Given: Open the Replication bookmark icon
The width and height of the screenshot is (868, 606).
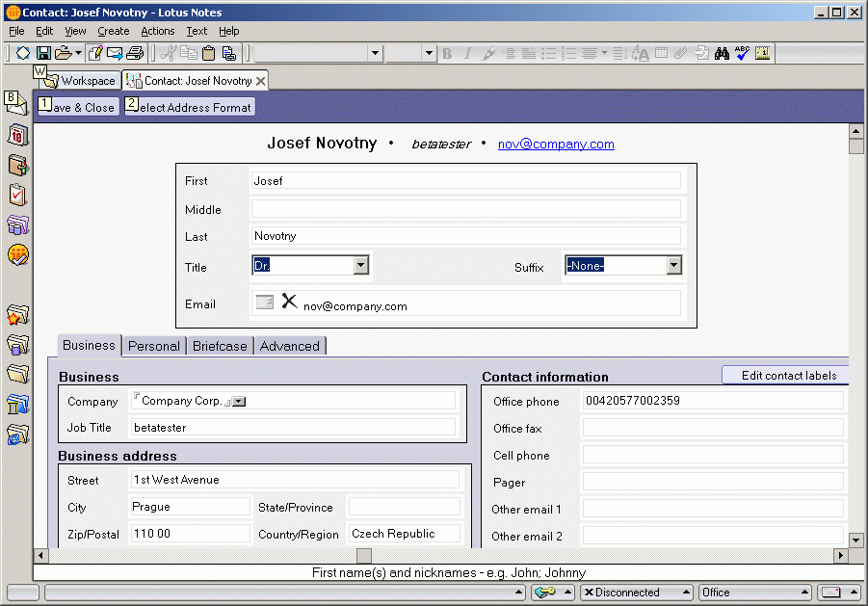Looking at the screenshot, I should [x=17, y=224].
